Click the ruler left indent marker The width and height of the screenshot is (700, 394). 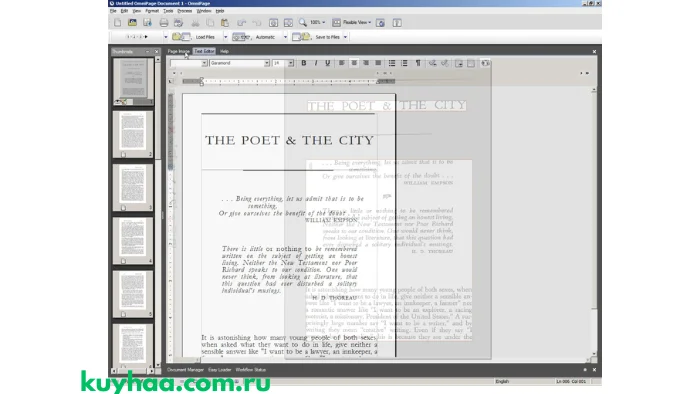[x=202, y=81]
